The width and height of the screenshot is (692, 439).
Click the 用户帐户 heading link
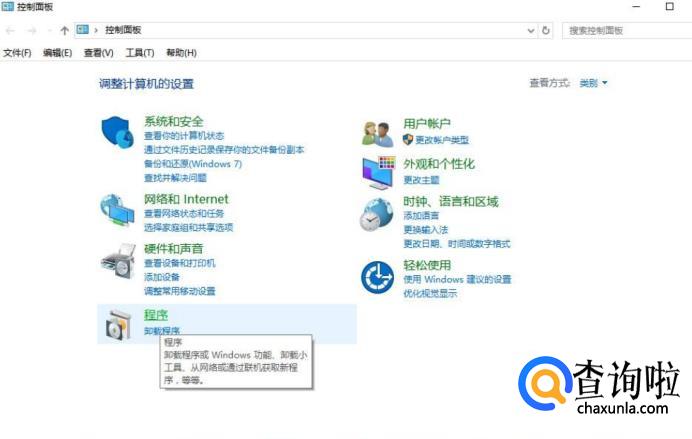pyautogui.click(x=427, y=124)
